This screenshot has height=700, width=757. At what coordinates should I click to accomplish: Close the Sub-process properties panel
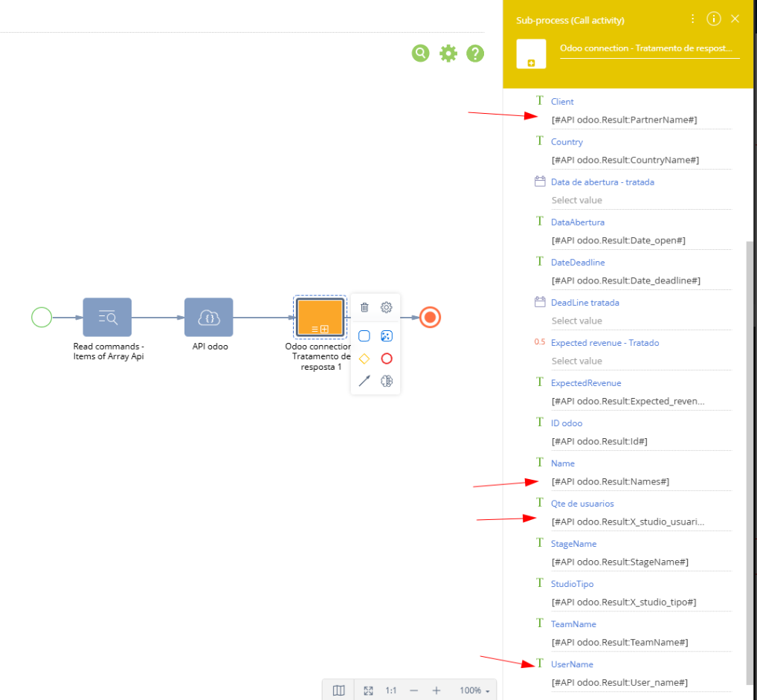click(735, 19)
